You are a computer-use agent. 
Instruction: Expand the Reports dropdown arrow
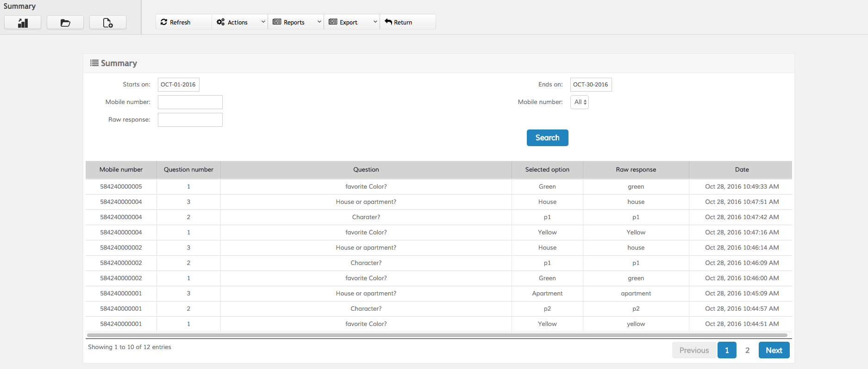319,22
